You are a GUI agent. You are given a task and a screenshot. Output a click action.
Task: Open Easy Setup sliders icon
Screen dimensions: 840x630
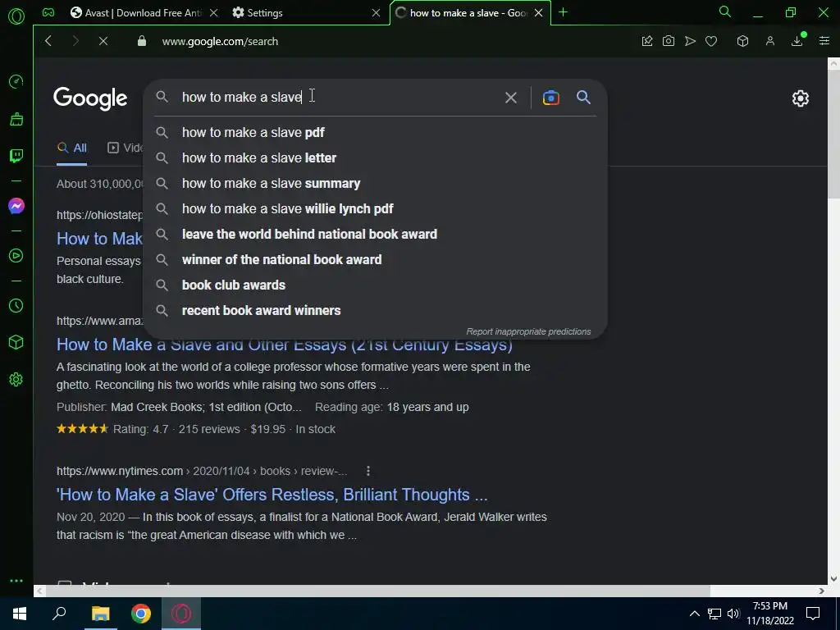click(x=824, y=41)
